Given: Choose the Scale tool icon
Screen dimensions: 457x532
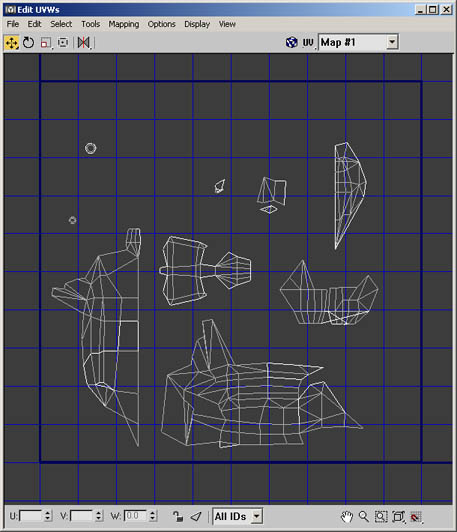Looking at the screenshot, I should tap(46, 43).
